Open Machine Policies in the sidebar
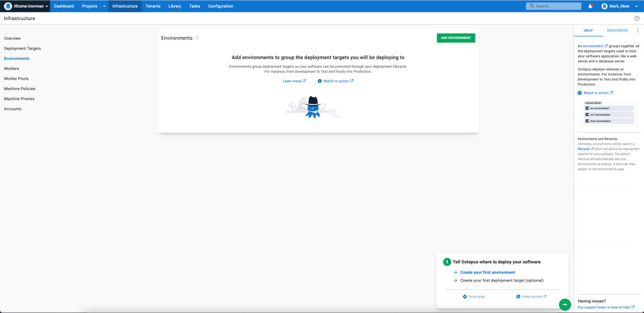 19,89
